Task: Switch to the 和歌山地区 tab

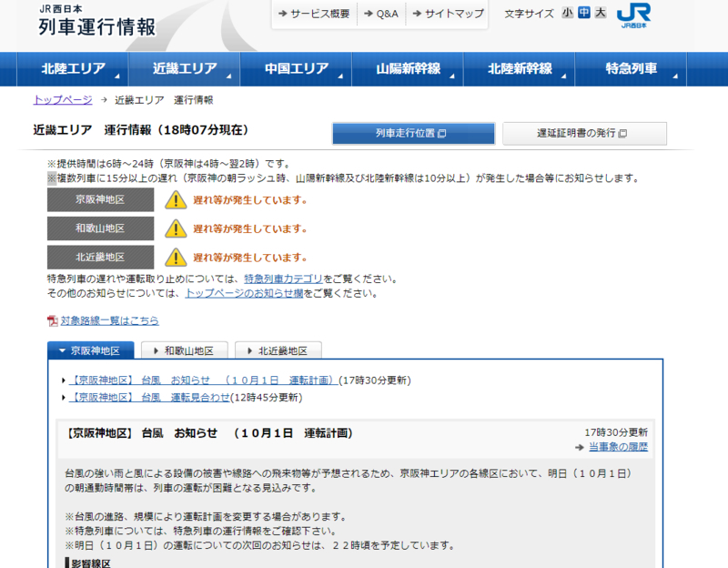Action: click(x=185, y=350)
